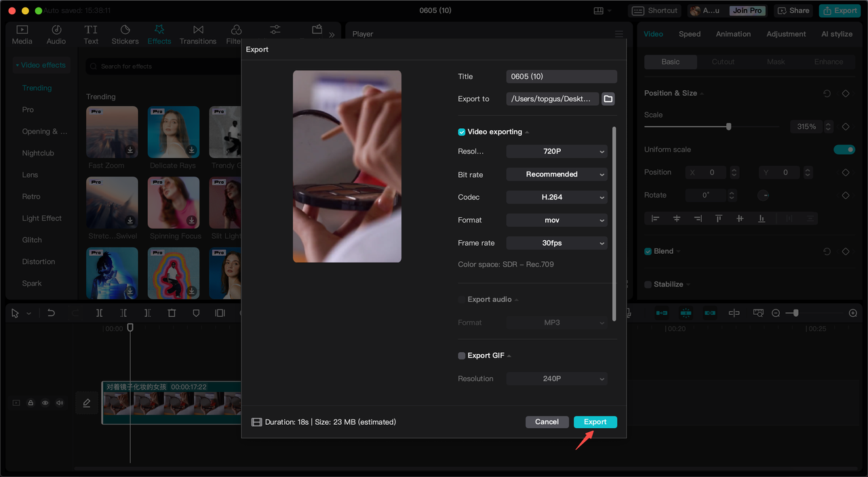This screenshot has height=477, width=868.
Task: Switch to the Adjustment tab
Action: coord(786,34)
